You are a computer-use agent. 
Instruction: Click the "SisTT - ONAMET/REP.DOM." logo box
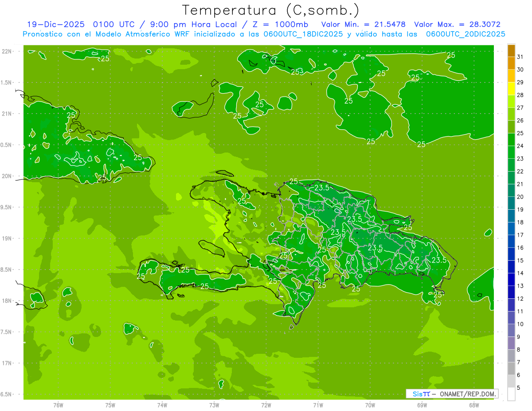pyautogui.click(x=452, y=394)
